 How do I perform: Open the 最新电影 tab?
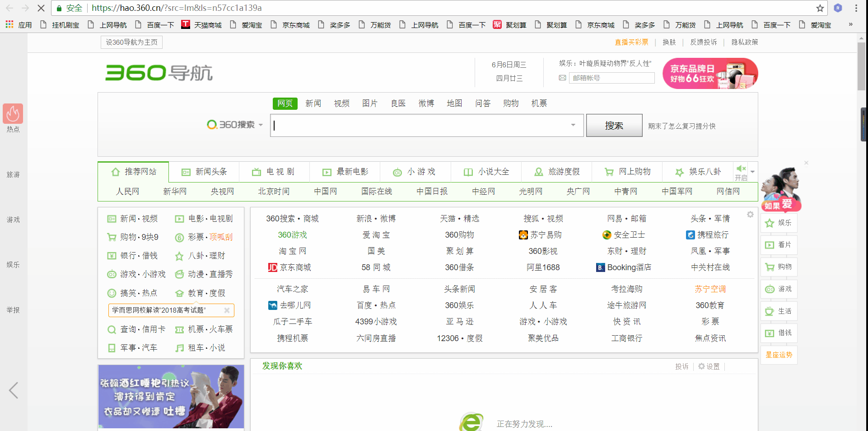[x=345, y=172]
